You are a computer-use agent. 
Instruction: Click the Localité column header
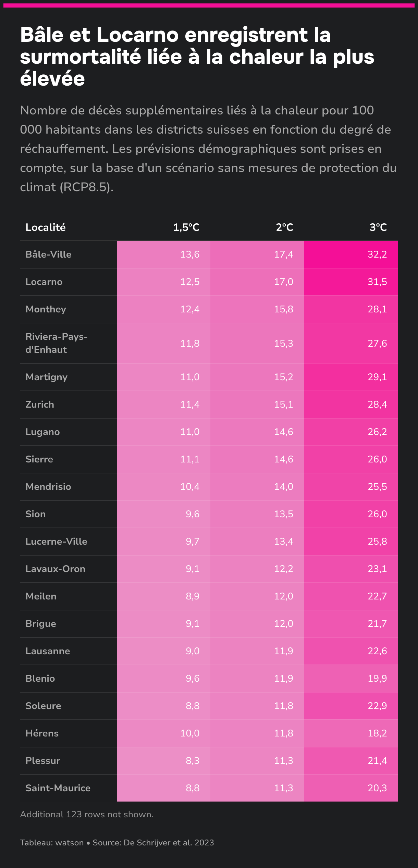46,227
